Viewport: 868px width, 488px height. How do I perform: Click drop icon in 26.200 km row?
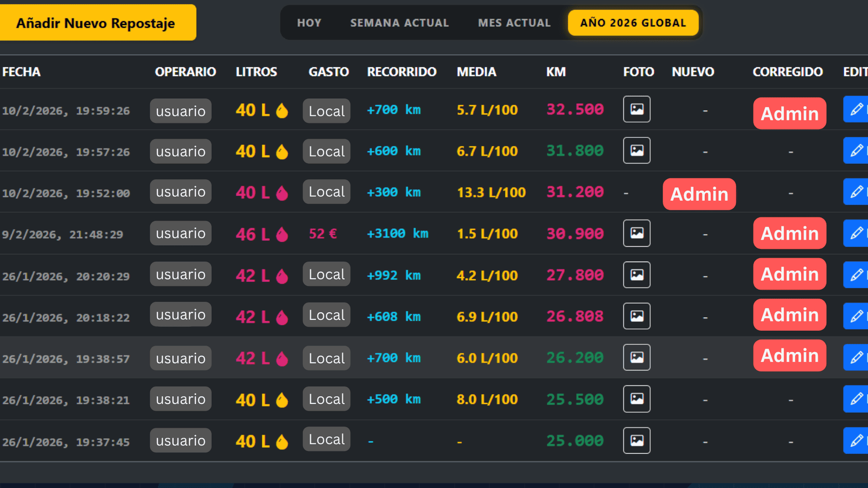click(x=282, y=358)
